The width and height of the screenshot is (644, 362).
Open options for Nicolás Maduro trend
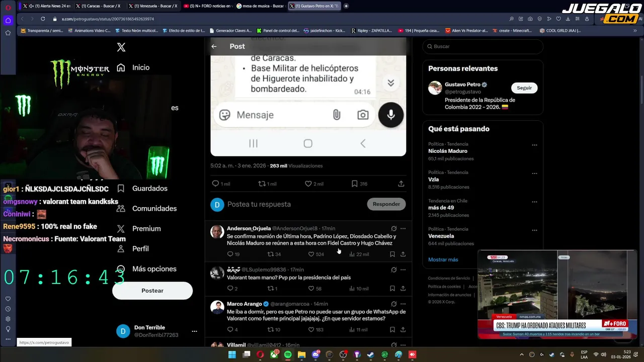coord(534,145)
